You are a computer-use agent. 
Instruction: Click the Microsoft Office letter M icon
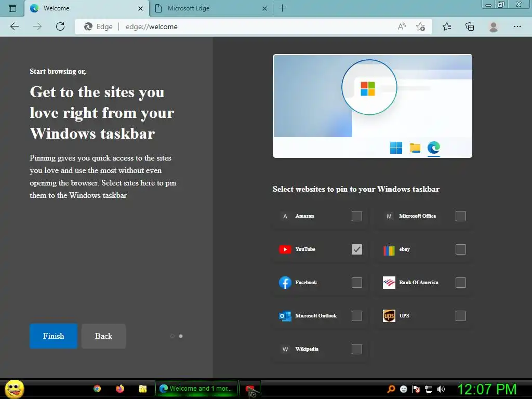coord(389,216)
